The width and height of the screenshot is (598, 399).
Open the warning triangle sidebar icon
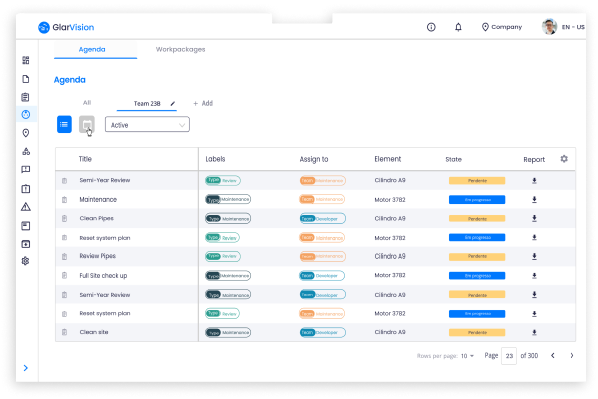click(26, 207)
